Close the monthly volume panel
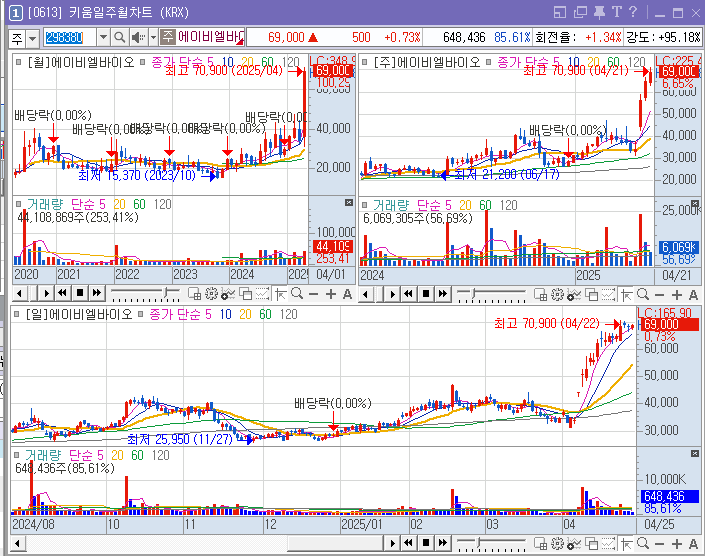The height and width of the screenshot is (556, 705). click(x=349, y=203)
